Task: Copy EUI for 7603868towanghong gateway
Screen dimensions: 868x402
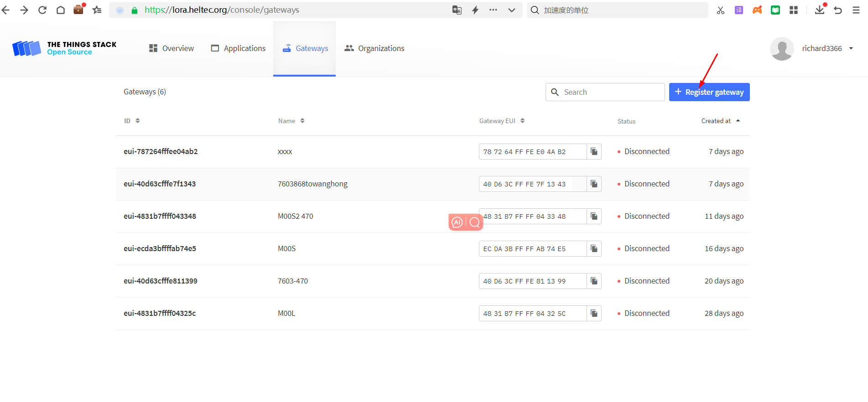Action: (x=594, y=184)
